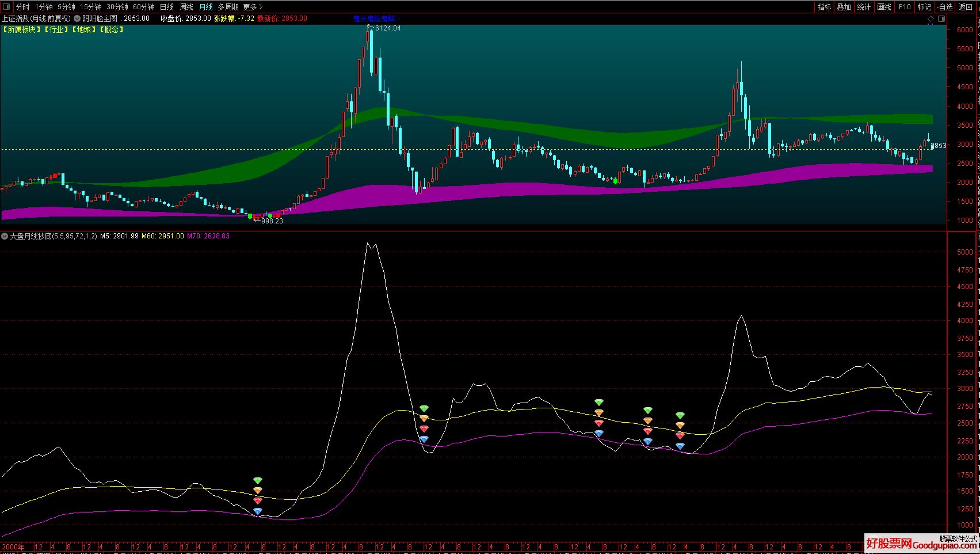980x554 pixels.
Task: Click the blue gem signal at the 2005 bottom
Action: tap(257, 511)
